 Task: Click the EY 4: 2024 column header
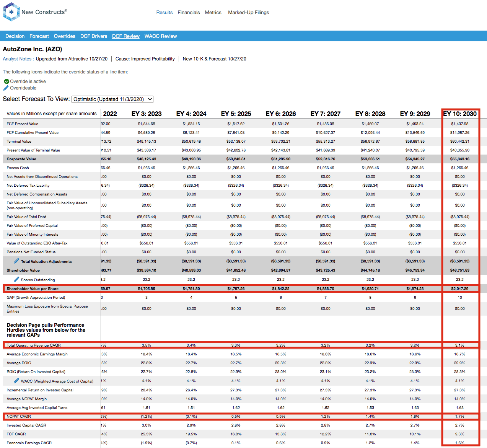click(x=191, y=114)
